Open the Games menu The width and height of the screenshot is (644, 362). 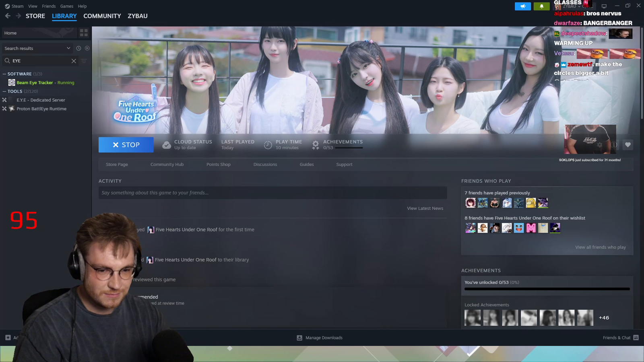(67, 6)
